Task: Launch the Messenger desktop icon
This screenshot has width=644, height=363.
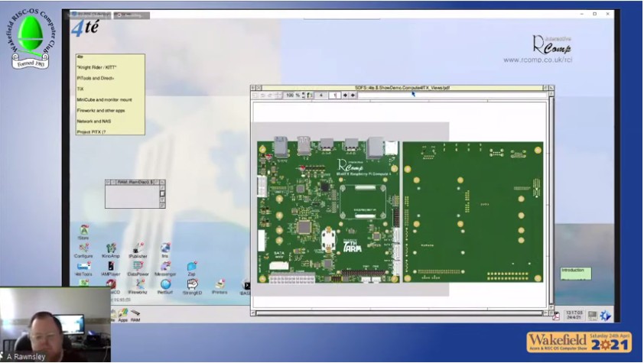Action: point(165,269)
